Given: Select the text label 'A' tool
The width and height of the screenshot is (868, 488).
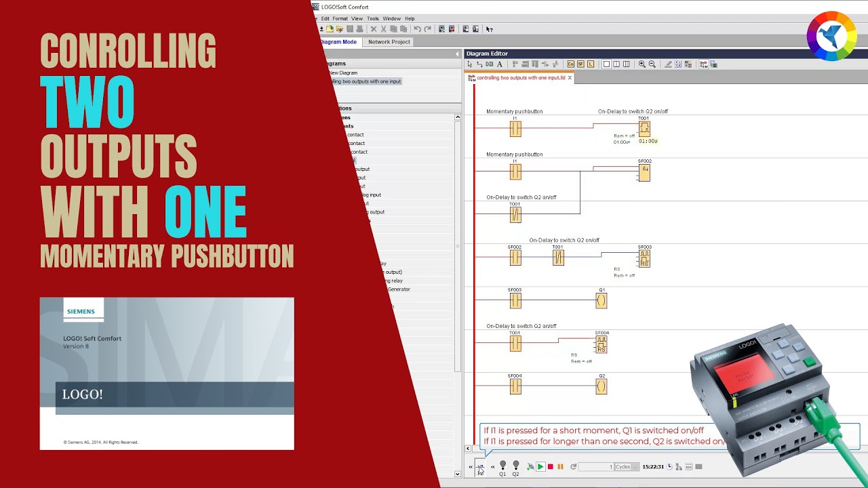Looking at the screenshot, I should coord(500,64).
